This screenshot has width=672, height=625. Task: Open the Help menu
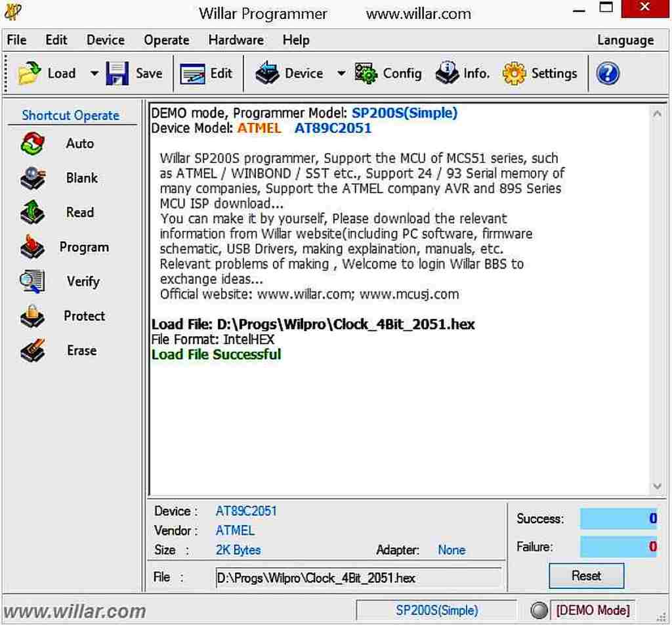[296, 40]
